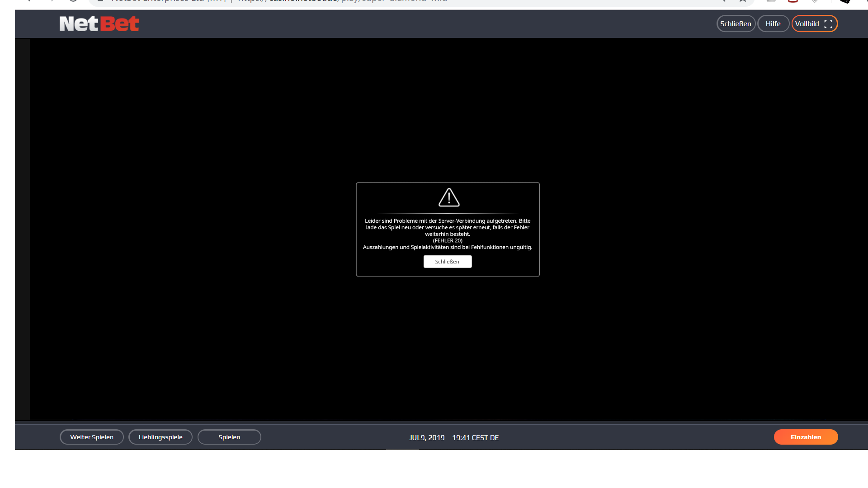This screenshot has width=868, height=488.
Task: Click the orange Einzahlen deposit button
Action: (x=806, y=437)
